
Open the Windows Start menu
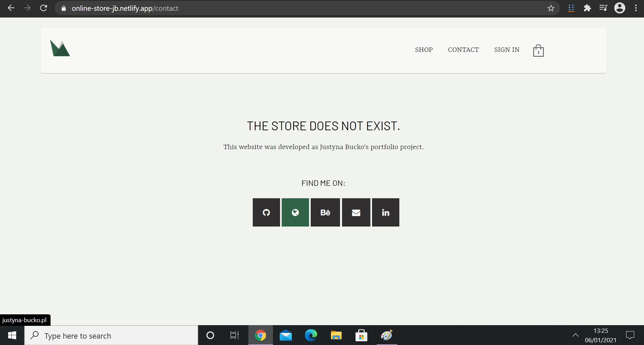pos(12,335)
